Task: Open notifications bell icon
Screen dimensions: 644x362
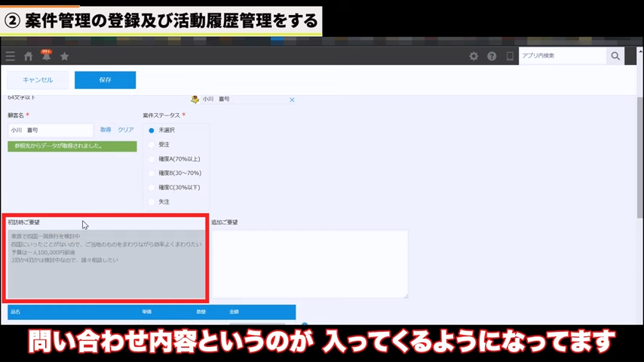Action: click(46, 56)
